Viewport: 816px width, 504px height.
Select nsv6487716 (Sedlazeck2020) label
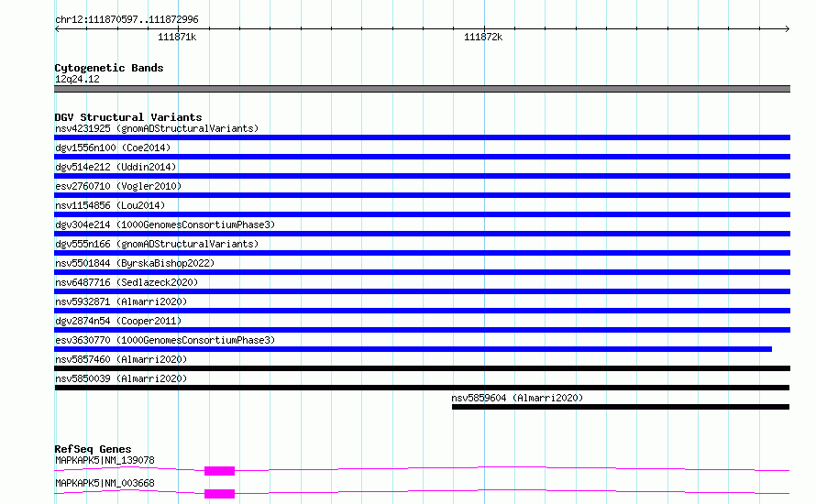(127, 282)
